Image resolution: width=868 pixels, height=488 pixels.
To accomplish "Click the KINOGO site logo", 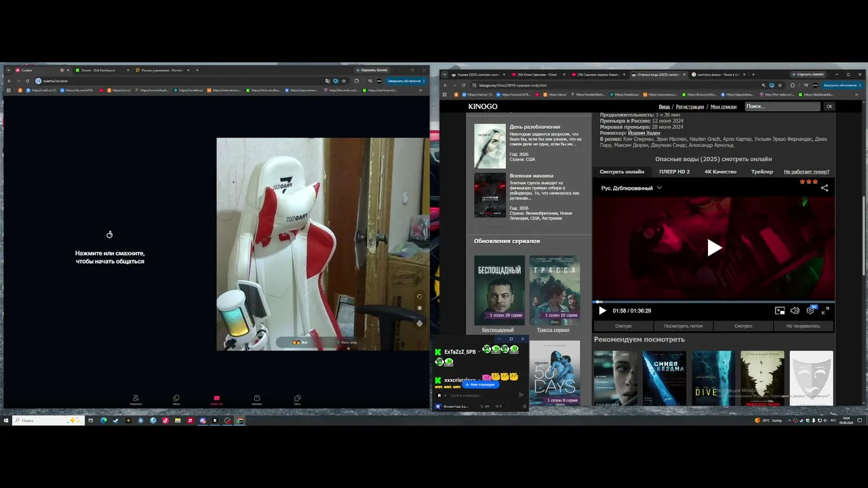I will tap(483, 106).
